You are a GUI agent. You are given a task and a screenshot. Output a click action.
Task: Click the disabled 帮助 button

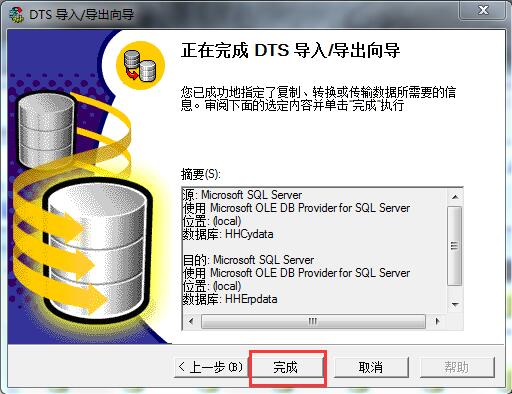point(457,367)
